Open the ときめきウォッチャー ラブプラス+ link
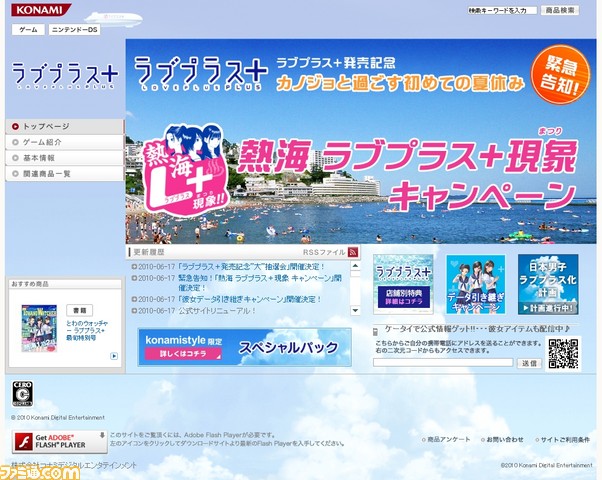 click(87, 331)
